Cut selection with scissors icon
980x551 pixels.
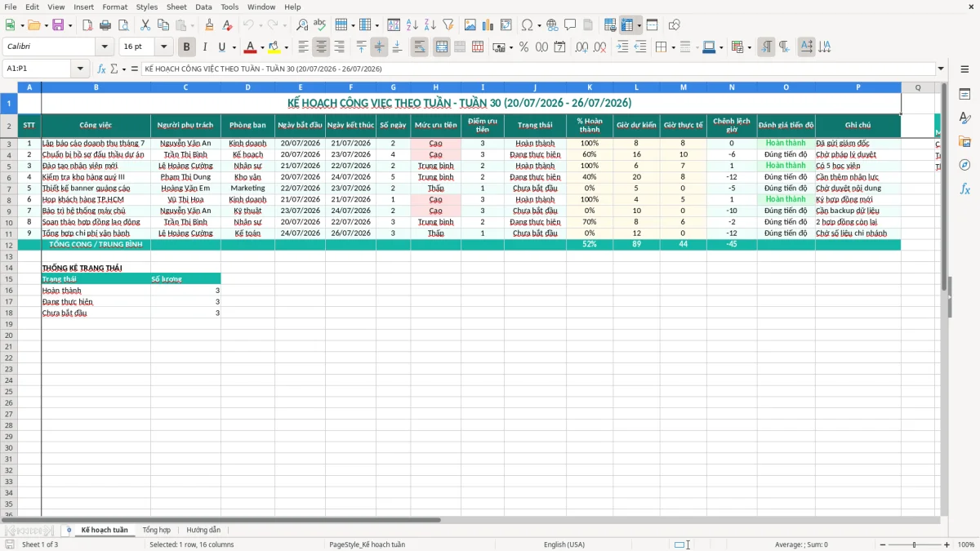click(x=145, y=25)
